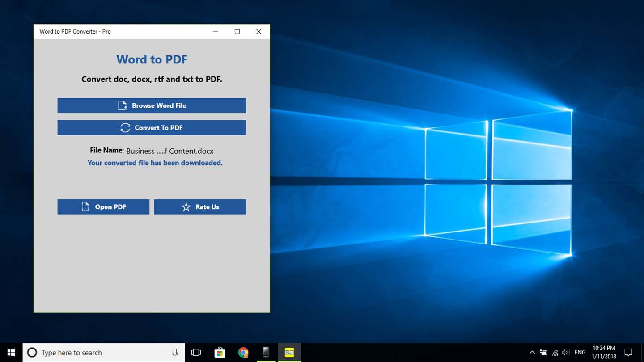Switch input language via ENG indicator
Viewport: 644px width, 362px height.
point(580,353)
